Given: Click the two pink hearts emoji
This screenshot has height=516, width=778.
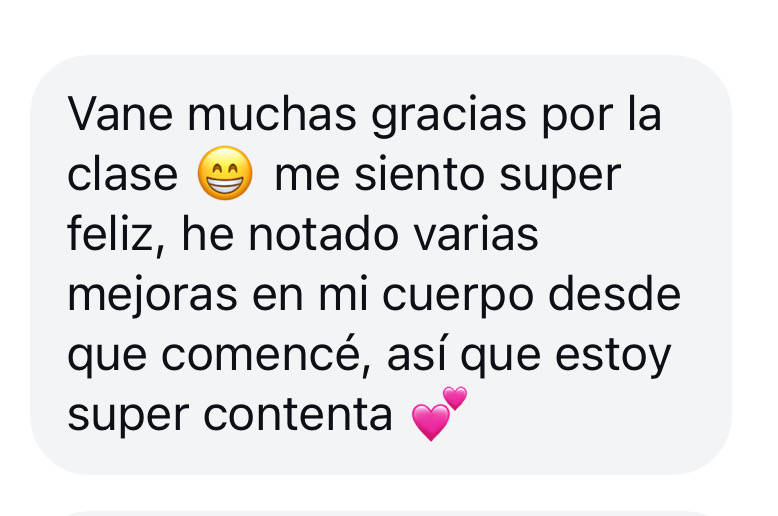Looking at the screenshot, I should pos(440,414).
